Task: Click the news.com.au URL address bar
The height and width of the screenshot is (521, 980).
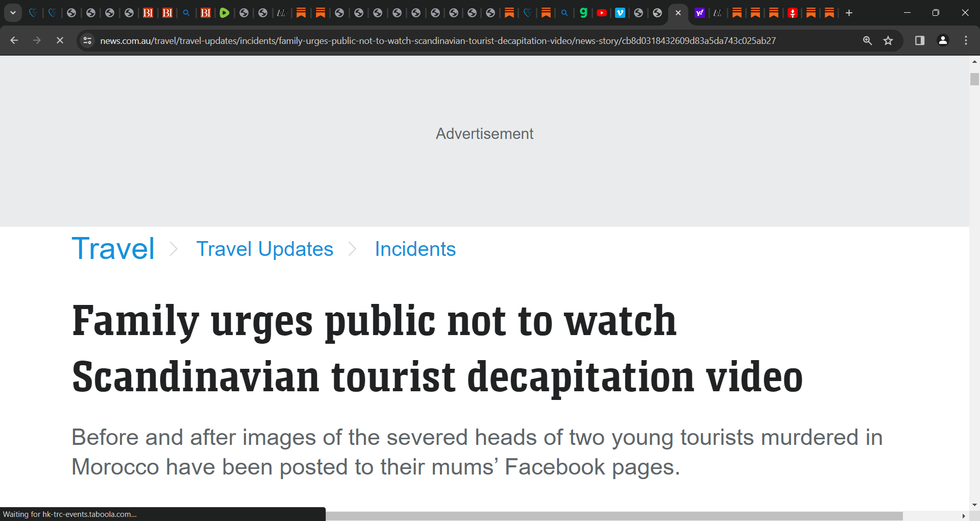Action: pyautogui.click(x=438, y=40)
